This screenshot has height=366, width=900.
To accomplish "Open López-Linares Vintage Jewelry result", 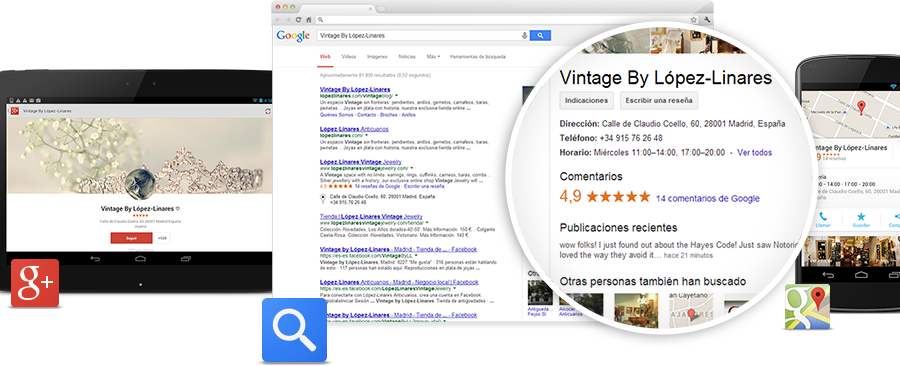I will pyautogui.click(x=360, y=162).
